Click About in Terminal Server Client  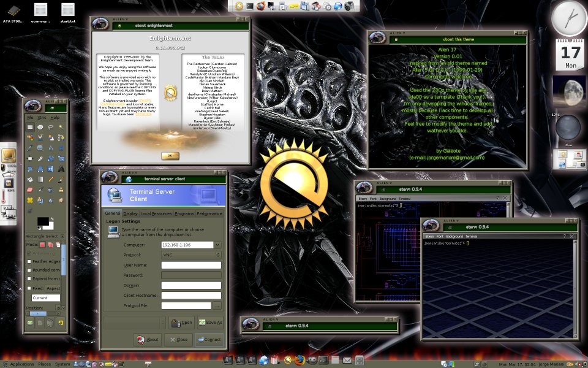(148, 339)
